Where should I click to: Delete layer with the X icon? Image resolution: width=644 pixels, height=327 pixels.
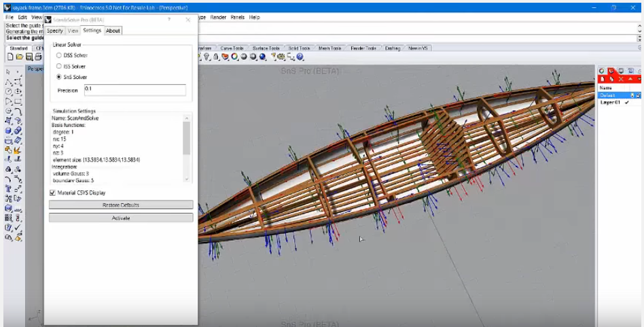(621, 79)
